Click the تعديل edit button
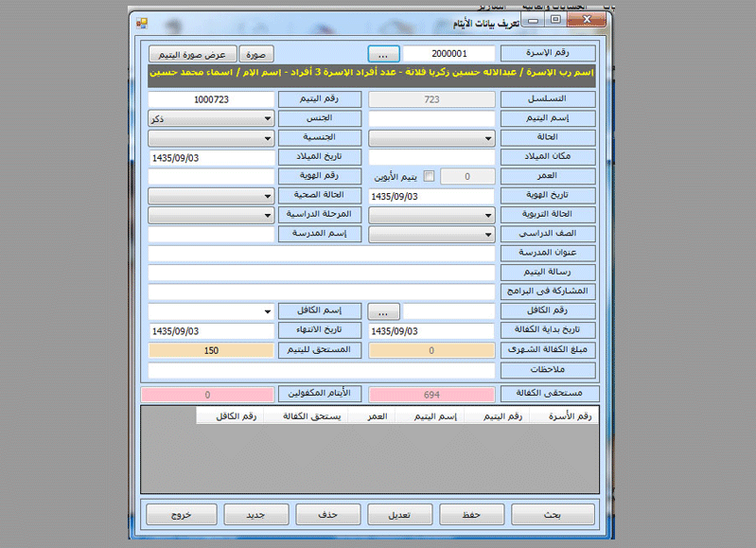Image resolution: width=756 pixels, height=548 pixels. click(x=400, y=515)
